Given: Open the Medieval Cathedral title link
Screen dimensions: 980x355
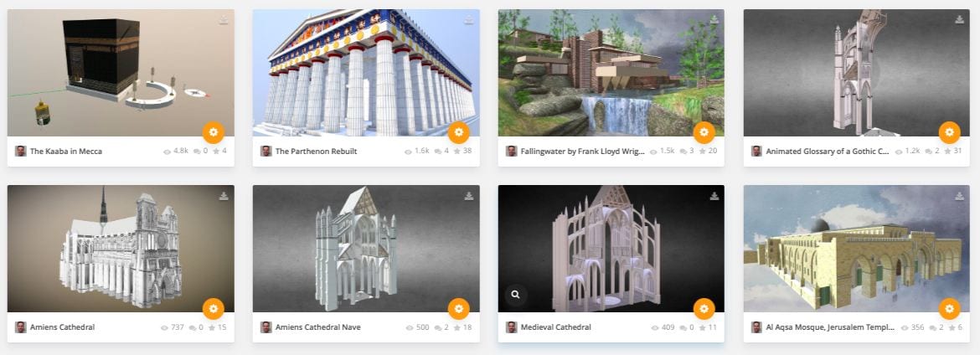Looking at the screenshot, I should click(555, 327).
